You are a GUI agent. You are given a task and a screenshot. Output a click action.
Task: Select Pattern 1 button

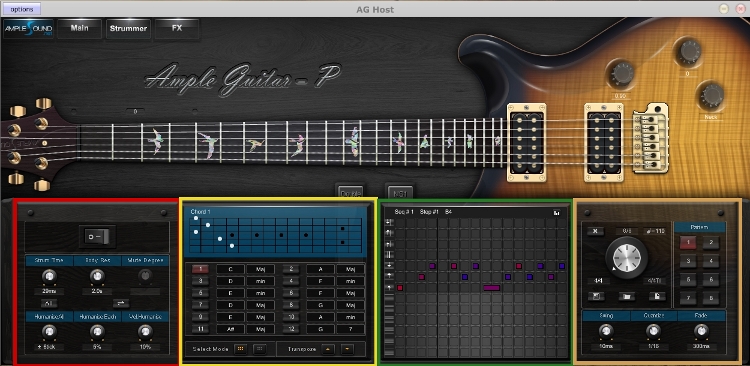[x=688, y=243]
